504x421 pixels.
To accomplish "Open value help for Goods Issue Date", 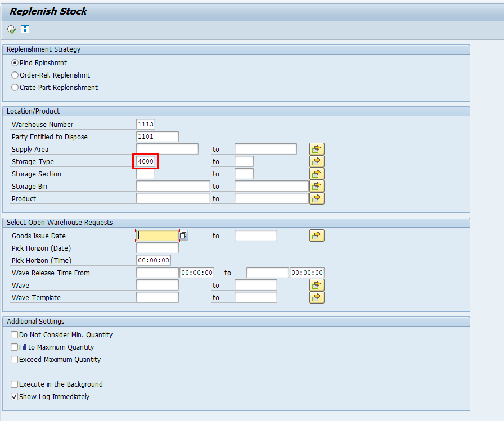I will (x=183, y=236).
